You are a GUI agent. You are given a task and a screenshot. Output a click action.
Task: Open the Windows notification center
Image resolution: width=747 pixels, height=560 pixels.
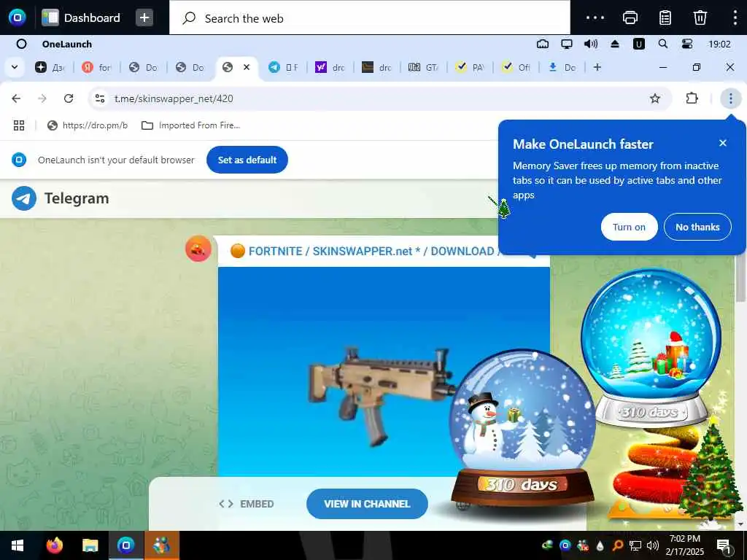pyautogui.click(x=724, y=545)
